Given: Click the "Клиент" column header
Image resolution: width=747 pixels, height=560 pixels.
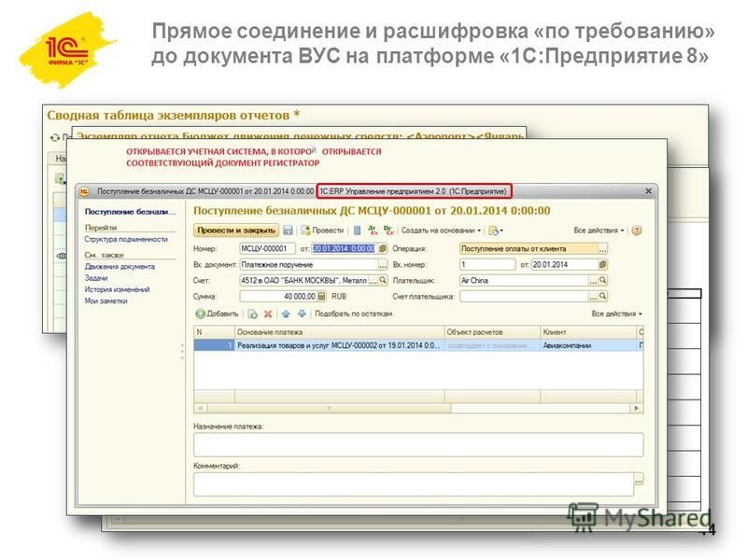Looking at the screenshot, I should [x=589, y=332].
